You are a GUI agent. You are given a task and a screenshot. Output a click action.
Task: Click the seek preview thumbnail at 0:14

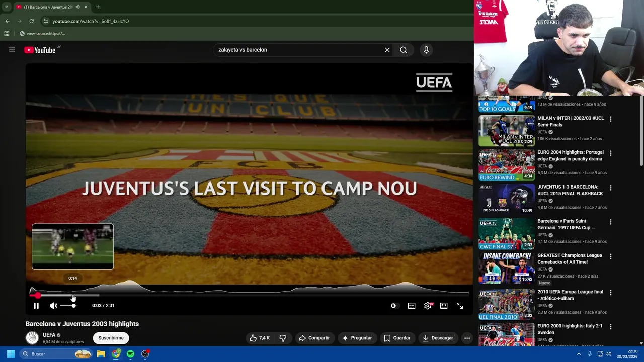(73, 246)
